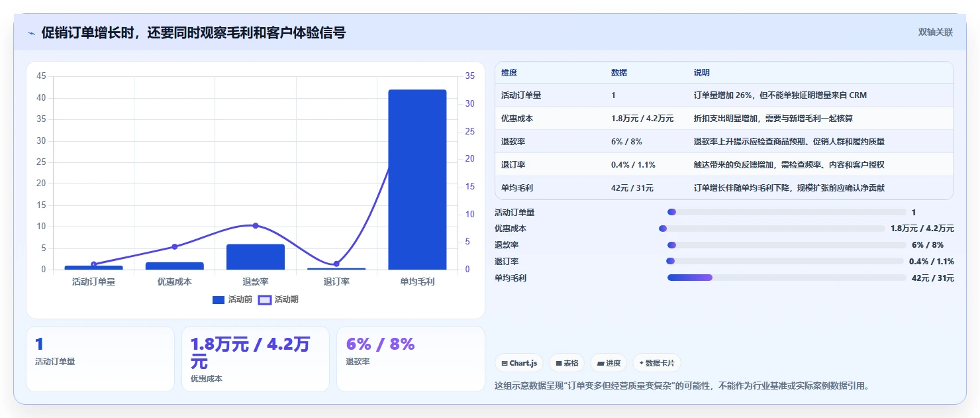Click the 优惠成本 progress bar
This screenshot has width=980, height=418.
pos(772,229)
